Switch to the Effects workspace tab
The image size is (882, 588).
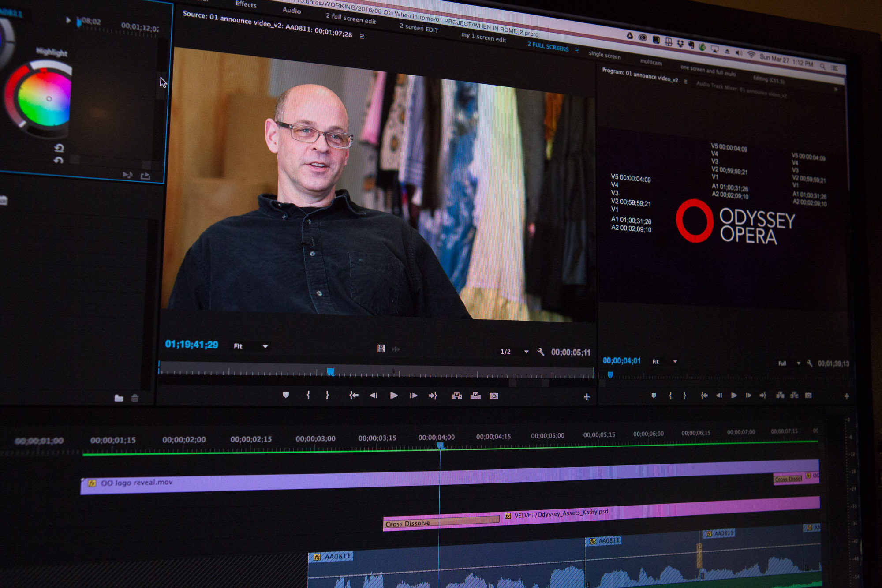coord(246,4)
